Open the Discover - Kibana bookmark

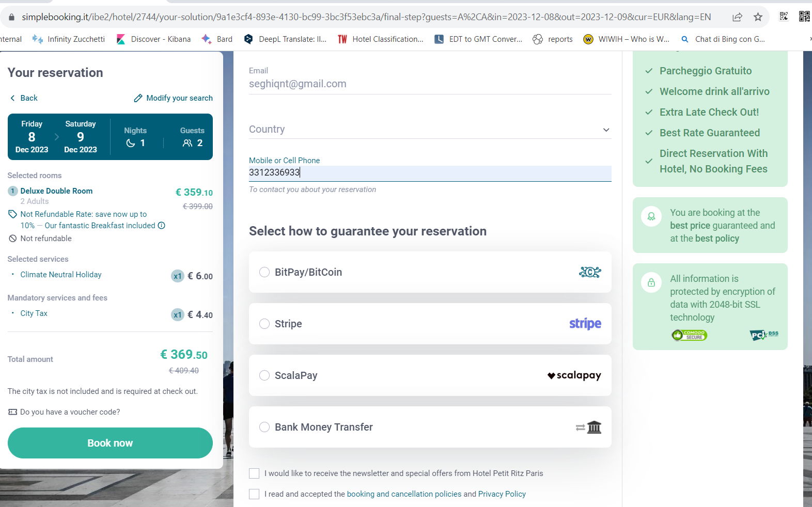154,39
